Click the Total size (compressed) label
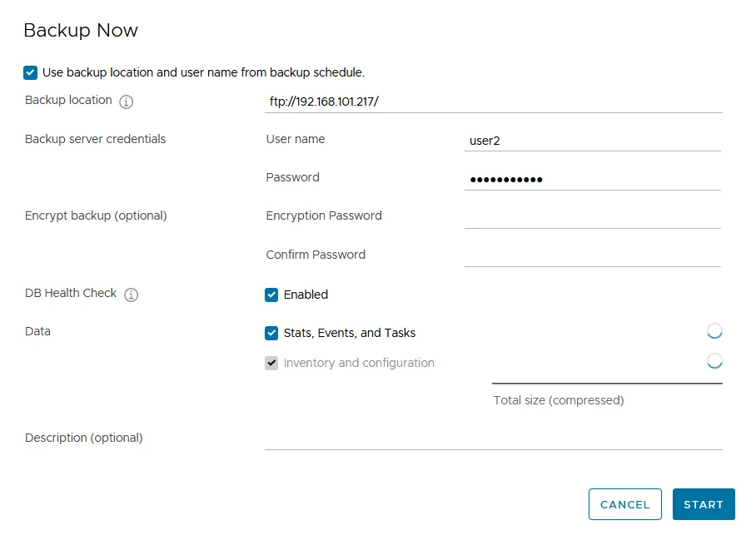 click(x=558, y=400)
